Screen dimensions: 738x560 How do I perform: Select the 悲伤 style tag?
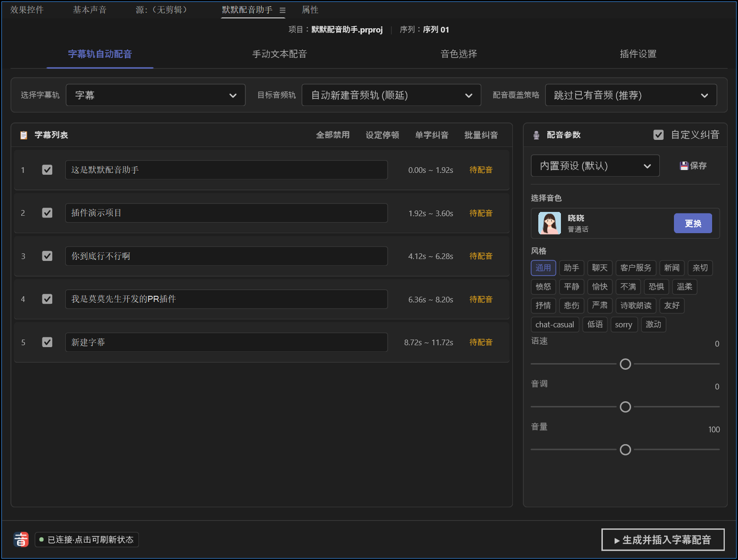click(572, 306)
